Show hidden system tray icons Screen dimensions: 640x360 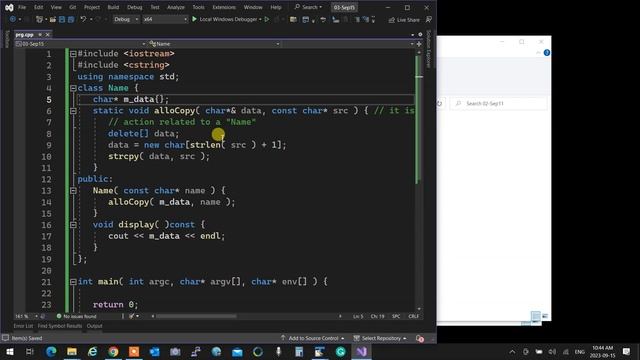(x=512, y=352)
